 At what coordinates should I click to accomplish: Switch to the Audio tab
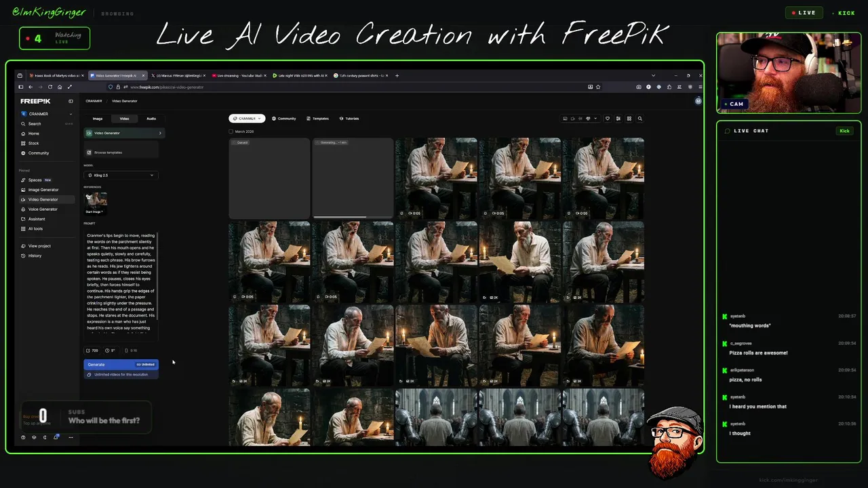[151, 119]
